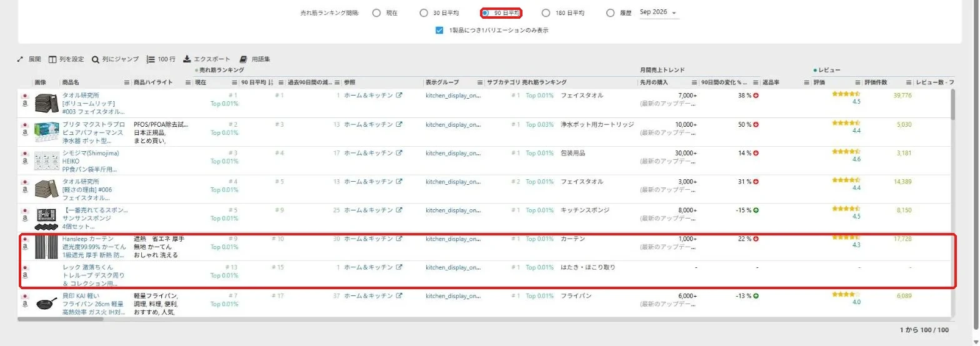Click the # 13 current rank cell
Viewport: 980px width, 346px height.
pos(231,267)
